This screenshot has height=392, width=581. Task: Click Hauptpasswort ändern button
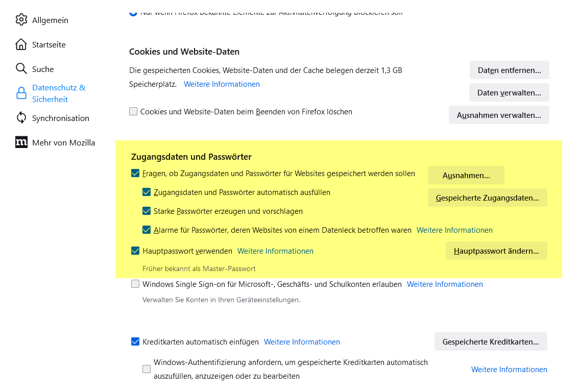point(496,251)
